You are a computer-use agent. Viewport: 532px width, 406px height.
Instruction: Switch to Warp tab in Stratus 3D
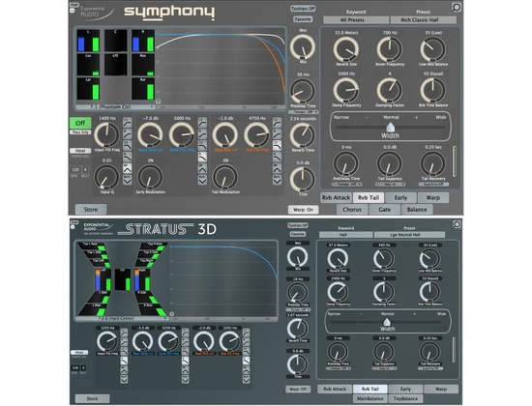point(441,389)
